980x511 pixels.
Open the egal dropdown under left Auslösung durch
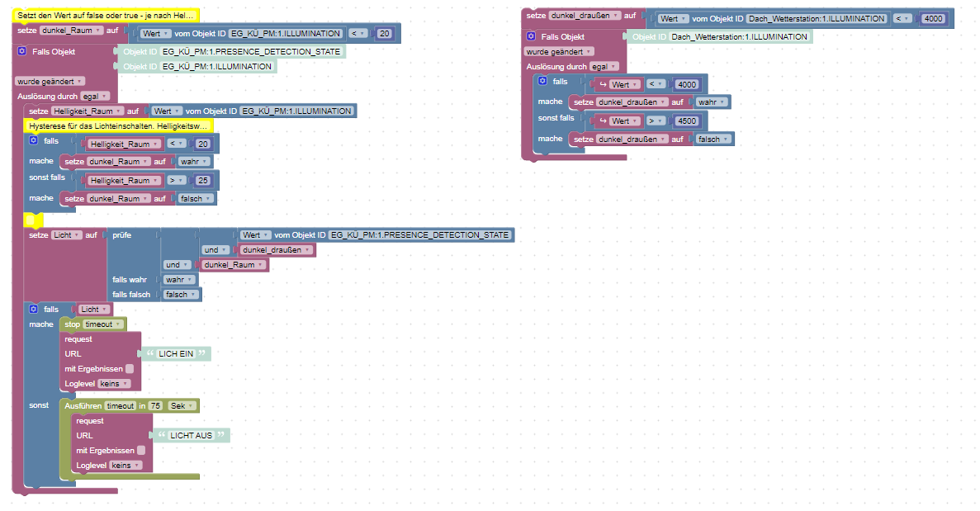coord(95,97)
